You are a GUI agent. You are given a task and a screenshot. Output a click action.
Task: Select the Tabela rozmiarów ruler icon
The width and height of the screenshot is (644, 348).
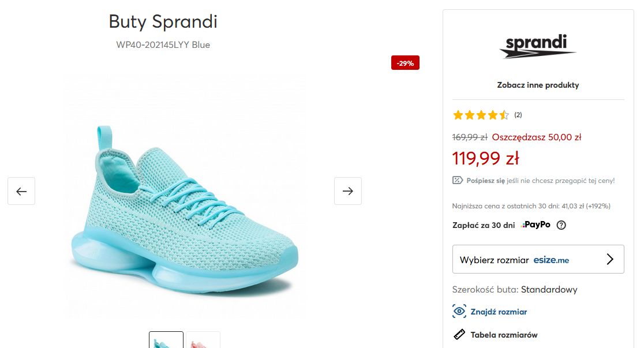click(459, 334)
